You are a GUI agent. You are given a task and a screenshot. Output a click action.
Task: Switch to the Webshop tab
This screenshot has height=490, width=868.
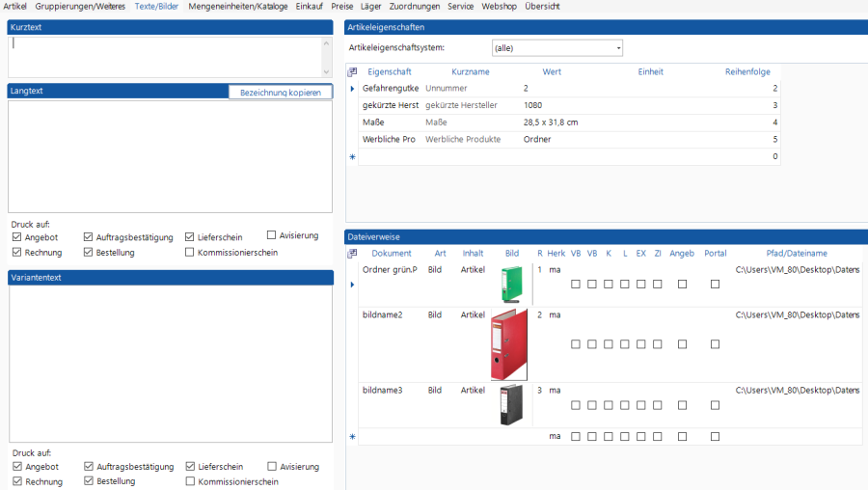tap(499, 6)
